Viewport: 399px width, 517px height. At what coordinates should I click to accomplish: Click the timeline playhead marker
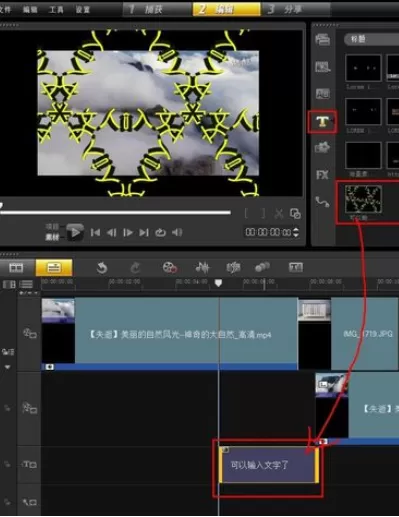point(218,283)
